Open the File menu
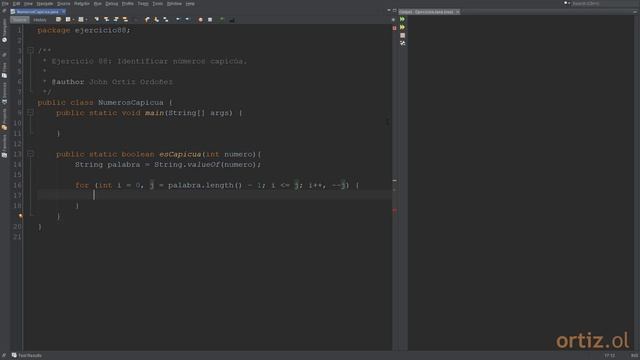The height and width of the screenshot is (360, 640). coord(5,4)
